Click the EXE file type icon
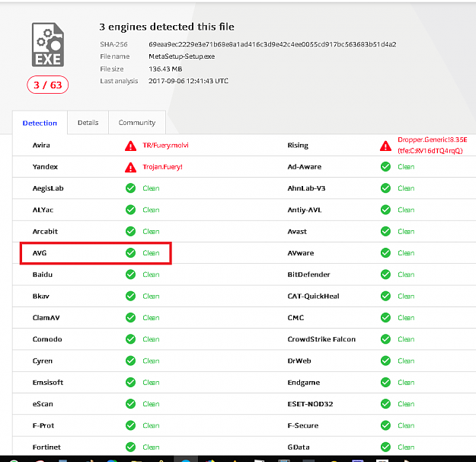This screenshot has width=476, height=462. [48, 45]
